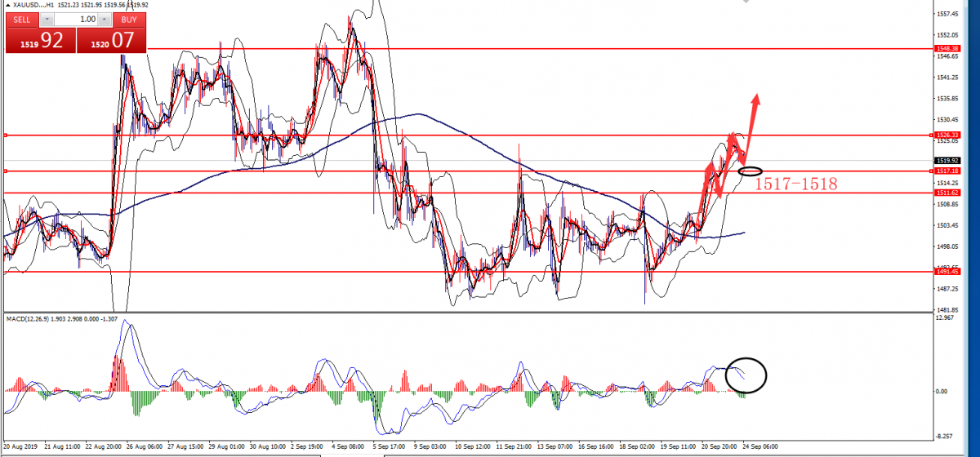The image size is (980, 457).
Task: Select the 1548.38 red price label
Action: click(x=948, y=49)
